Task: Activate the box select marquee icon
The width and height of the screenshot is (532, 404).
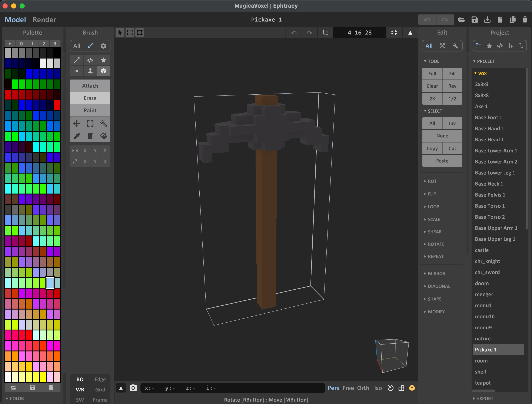Action: click(x=90, y=124)
